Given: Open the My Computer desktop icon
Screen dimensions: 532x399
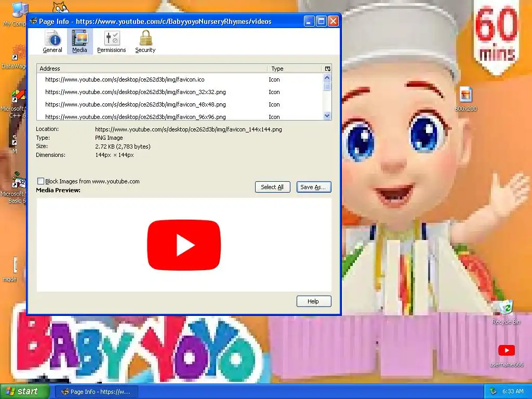Looking at the screenshot, I should 15,14.
